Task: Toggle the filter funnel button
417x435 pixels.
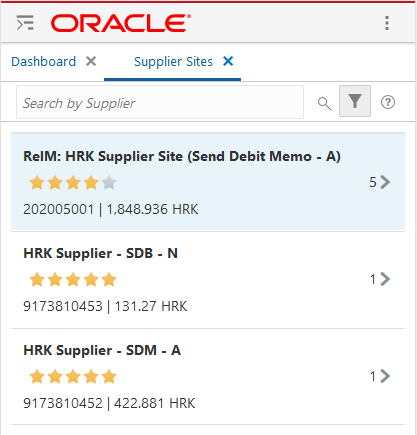Action: coord(355,101)
